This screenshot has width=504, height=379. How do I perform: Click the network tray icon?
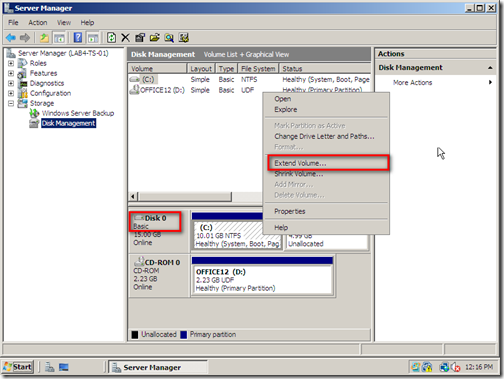(x=444, y=367)
